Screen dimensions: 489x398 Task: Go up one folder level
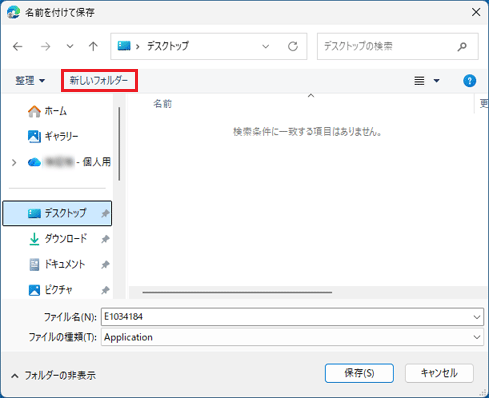tap(93, 46)
